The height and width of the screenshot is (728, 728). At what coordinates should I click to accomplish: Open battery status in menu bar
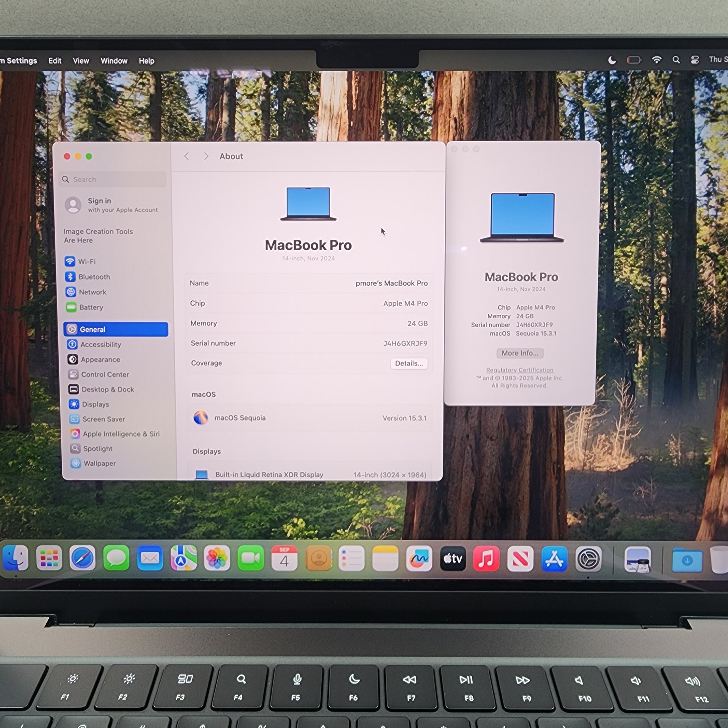pyautogui.click(x=634, y=60)
